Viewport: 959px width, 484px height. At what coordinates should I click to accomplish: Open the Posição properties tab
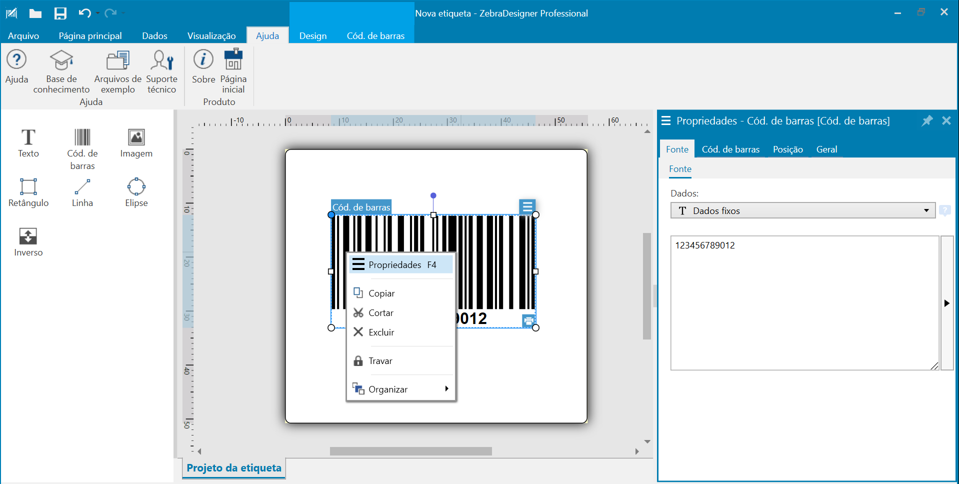[788, 149]
